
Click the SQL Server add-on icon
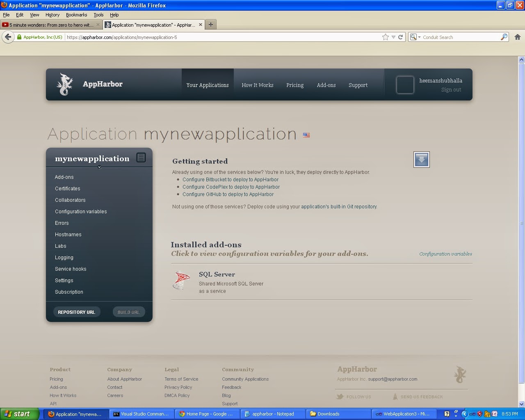tap(181, 281)
